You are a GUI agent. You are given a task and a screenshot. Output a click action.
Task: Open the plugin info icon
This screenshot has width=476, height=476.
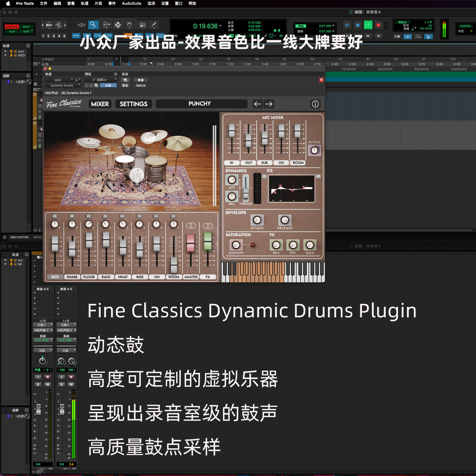[x=315, y=104]
